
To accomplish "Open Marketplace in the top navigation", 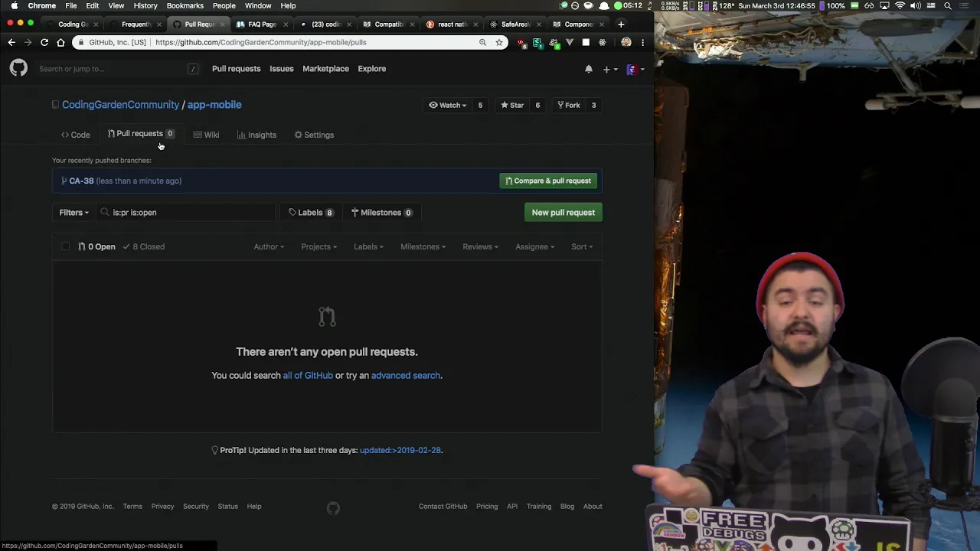I will (325, 69).
